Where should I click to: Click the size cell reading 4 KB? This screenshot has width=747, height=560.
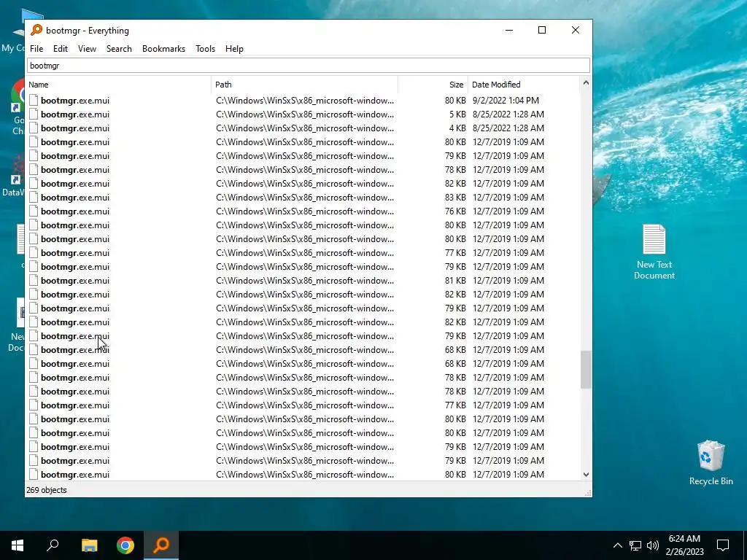coord(457,128)
